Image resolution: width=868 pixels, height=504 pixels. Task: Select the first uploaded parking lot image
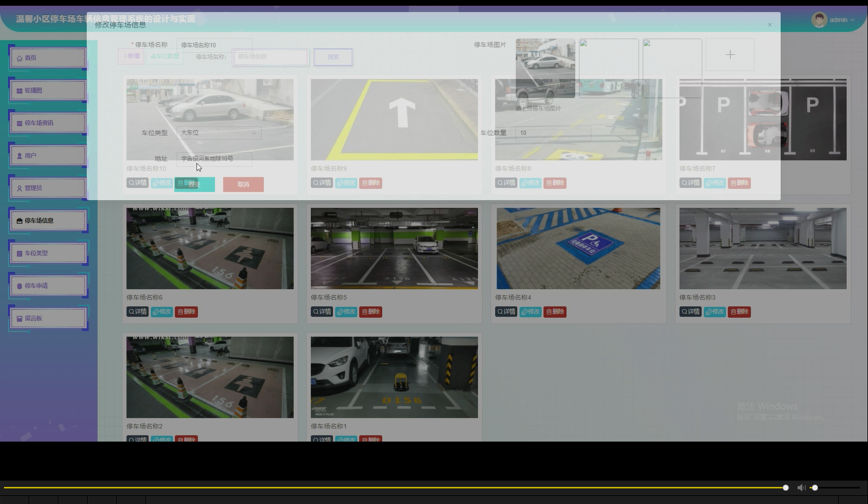pos(545,68)
